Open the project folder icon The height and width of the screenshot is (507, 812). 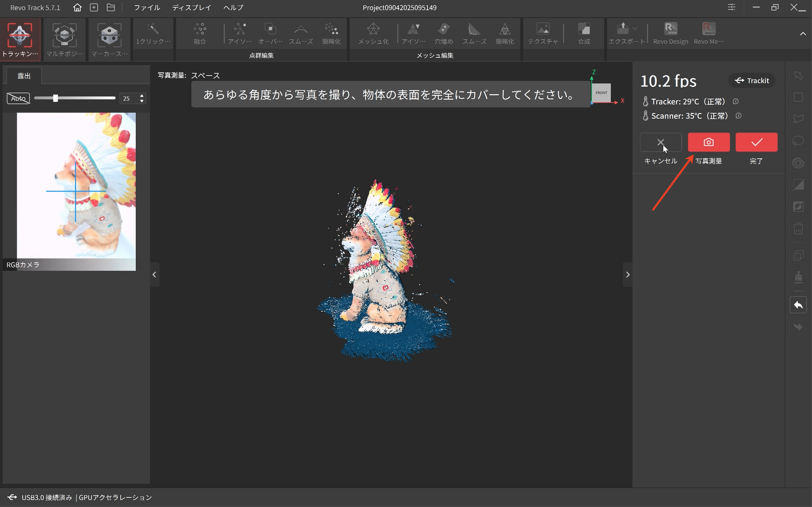point(111,8)
